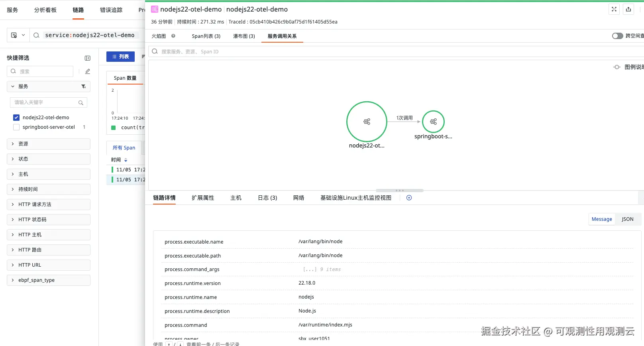Open the query mode dropdown beside search
Viewport: 644px width, 346px height.
pos(18,35)
